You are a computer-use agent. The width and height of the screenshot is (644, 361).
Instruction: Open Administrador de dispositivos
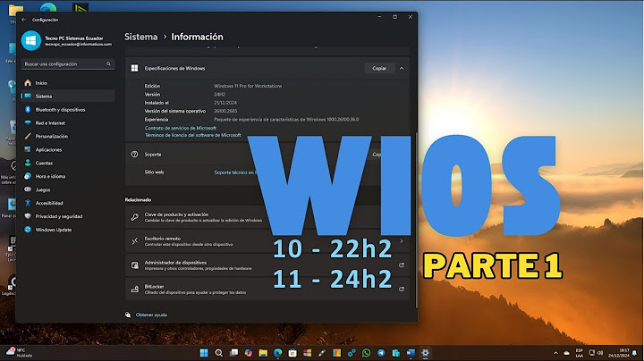(267, 265)
